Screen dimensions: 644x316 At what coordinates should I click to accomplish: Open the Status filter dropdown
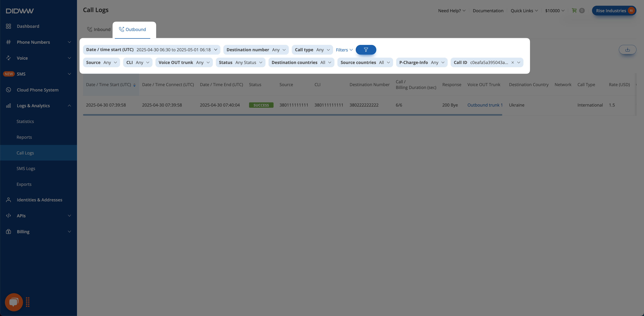[x=240, y=62]
